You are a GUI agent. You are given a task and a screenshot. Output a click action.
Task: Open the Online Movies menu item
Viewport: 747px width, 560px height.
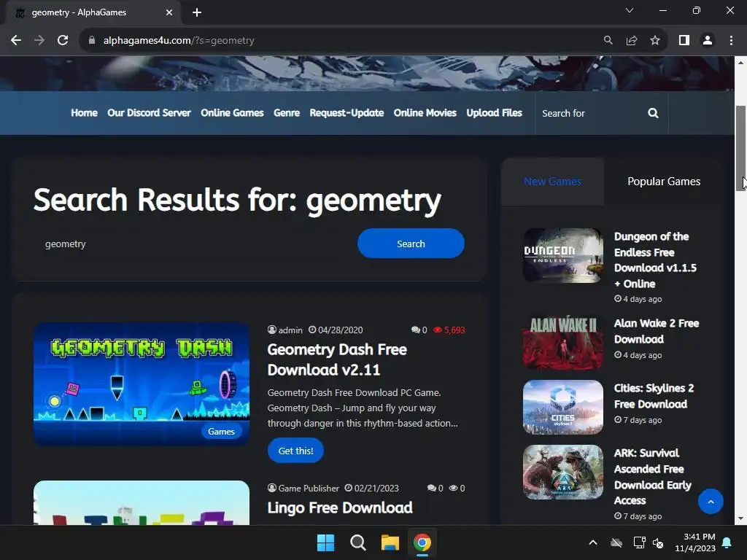tap(425, 113)
